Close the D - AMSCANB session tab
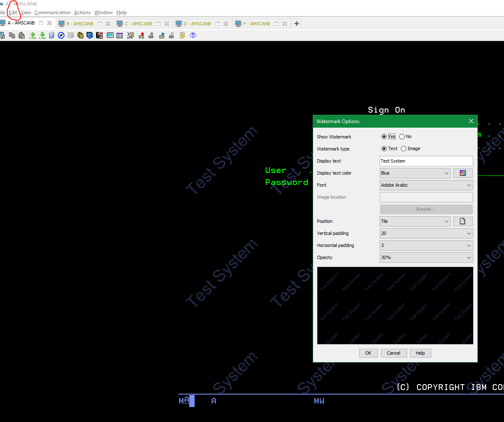Image resolution: width=504 pixels, height=422 pixels. [x=226, y=24]
